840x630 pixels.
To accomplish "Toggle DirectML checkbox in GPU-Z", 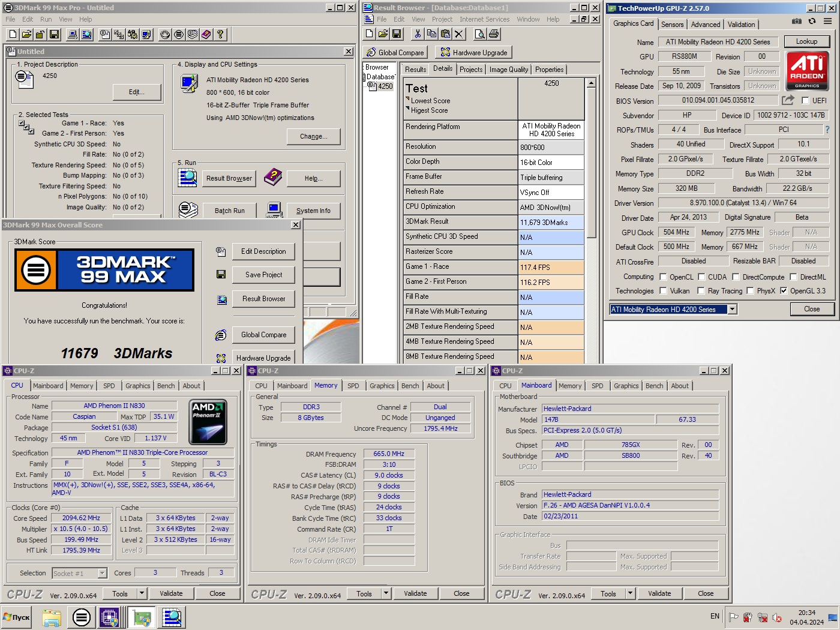I will pos(793,277).
